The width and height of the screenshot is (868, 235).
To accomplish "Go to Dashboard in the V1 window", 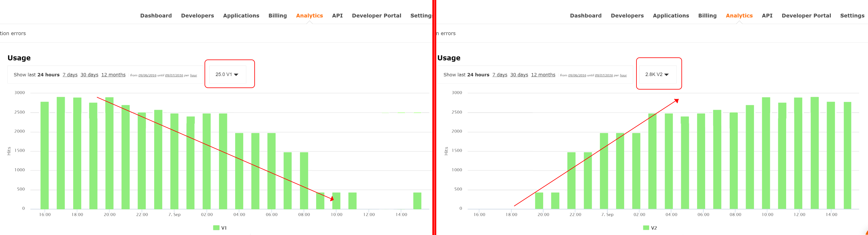I will pyautogui.click(x=156, y=16).
